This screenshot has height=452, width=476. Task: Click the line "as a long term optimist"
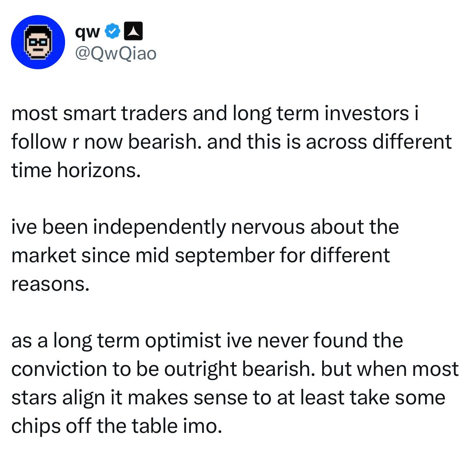[207, 341]
